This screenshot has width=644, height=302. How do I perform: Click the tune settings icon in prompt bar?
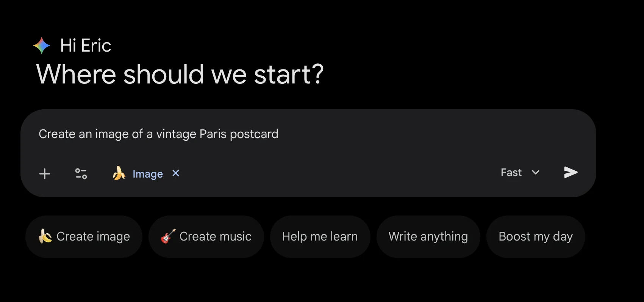81,174
